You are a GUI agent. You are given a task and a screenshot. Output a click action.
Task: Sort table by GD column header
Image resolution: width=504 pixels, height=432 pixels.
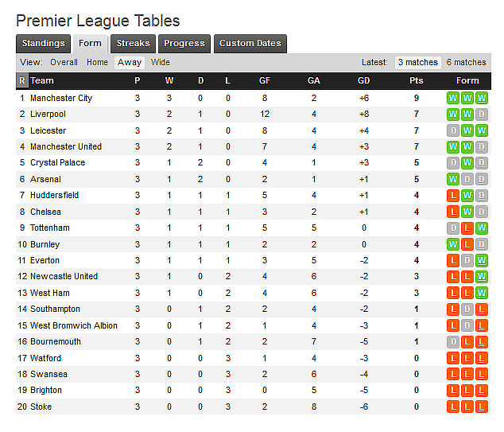(363, 80)
